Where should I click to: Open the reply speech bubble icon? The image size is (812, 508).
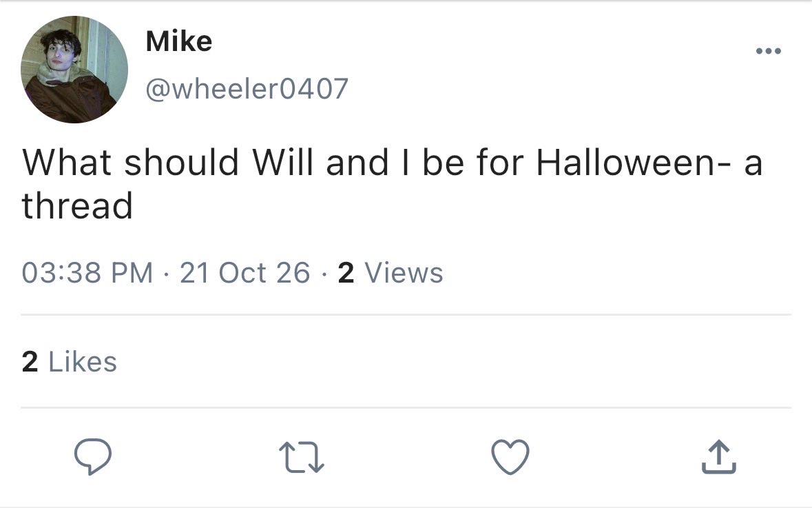click(93, 457)
